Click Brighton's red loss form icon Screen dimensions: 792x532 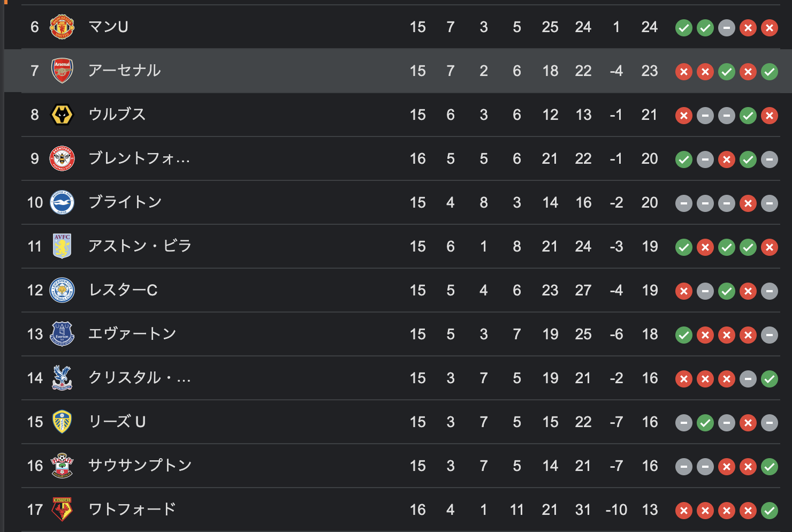tap(748, 203)
